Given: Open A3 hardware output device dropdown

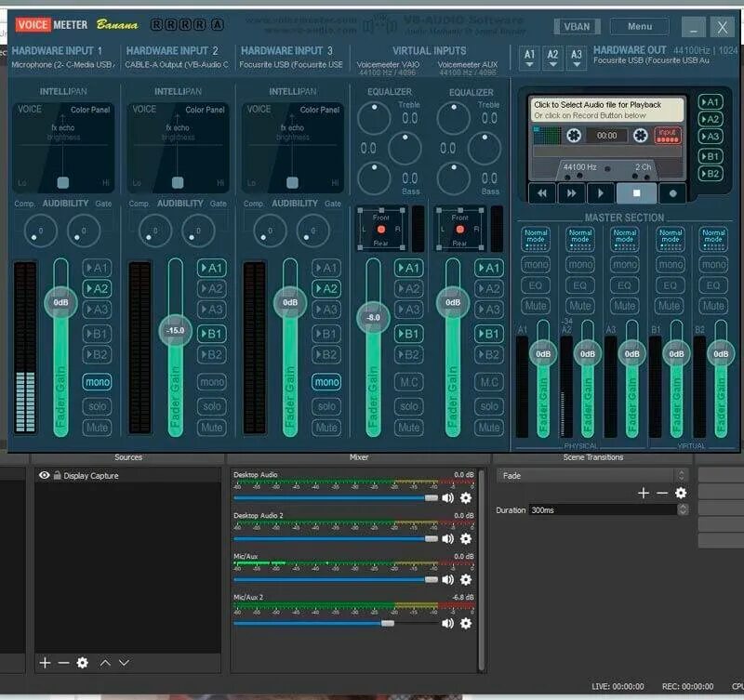Looking at the screenshot, I should tap(576, 58).
